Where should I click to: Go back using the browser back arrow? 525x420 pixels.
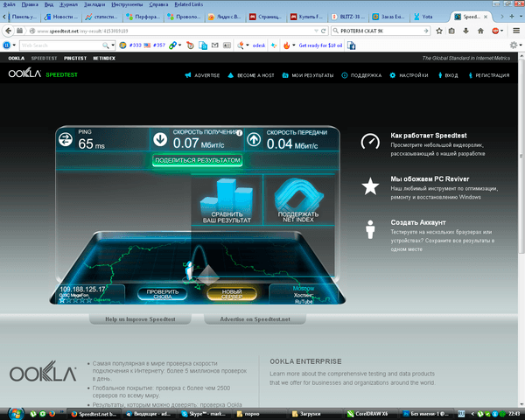tap(8, 31)
